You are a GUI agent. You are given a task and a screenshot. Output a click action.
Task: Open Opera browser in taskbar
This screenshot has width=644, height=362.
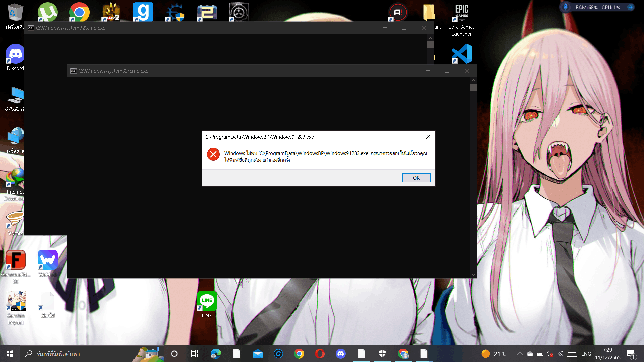point(320,354)
